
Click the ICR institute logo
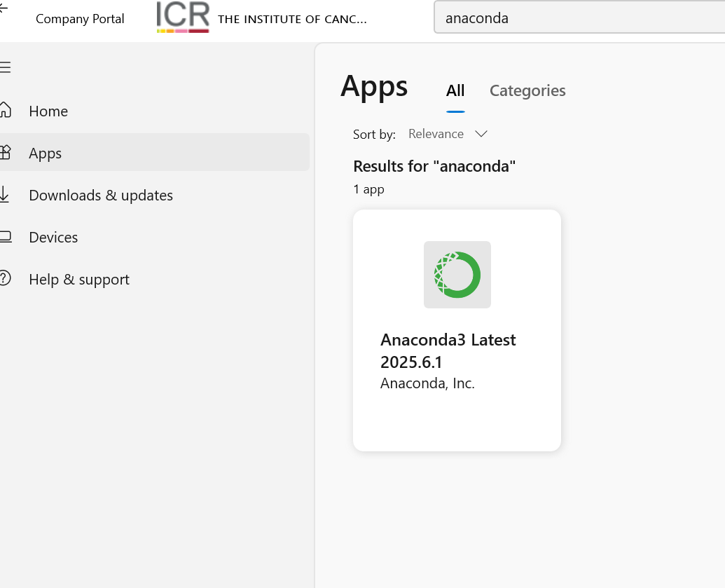[x=183, y=17]
